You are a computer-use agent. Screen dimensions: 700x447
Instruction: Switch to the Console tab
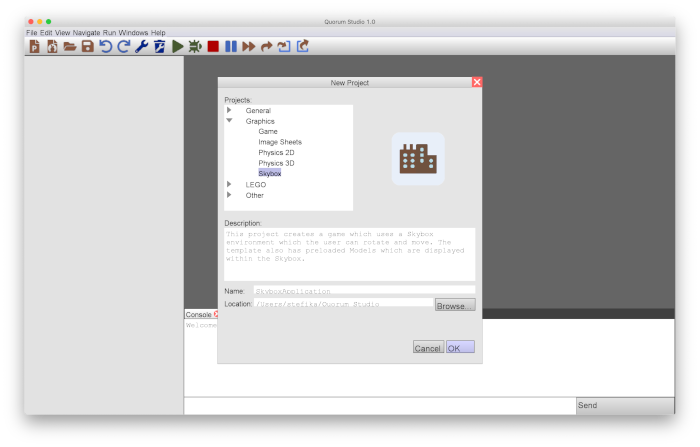coord(198,314)
